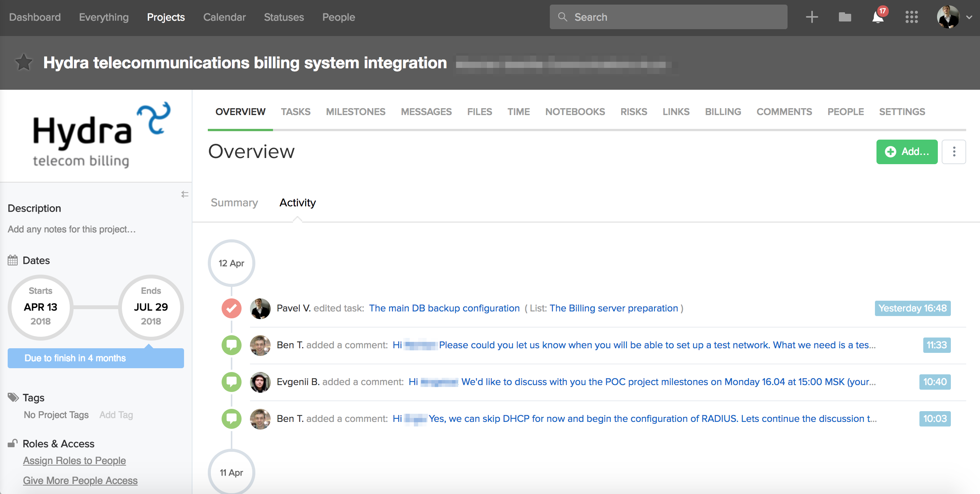Open Ben T. comment about skipping DHCP

(x=635, y=419)
